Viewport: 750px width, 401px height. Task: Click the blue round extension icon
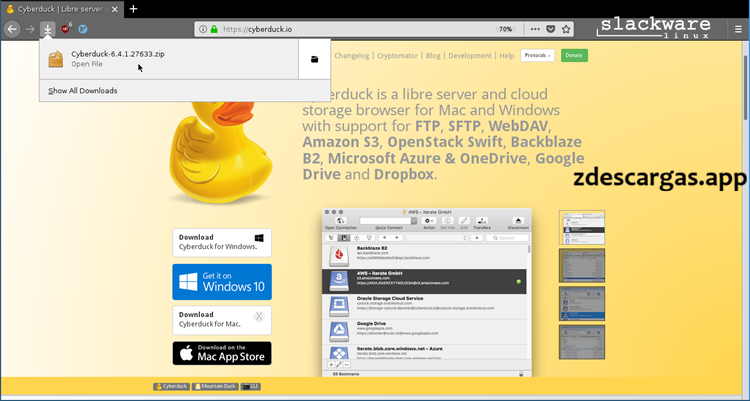pyautogui.click(x=83, y=29)
